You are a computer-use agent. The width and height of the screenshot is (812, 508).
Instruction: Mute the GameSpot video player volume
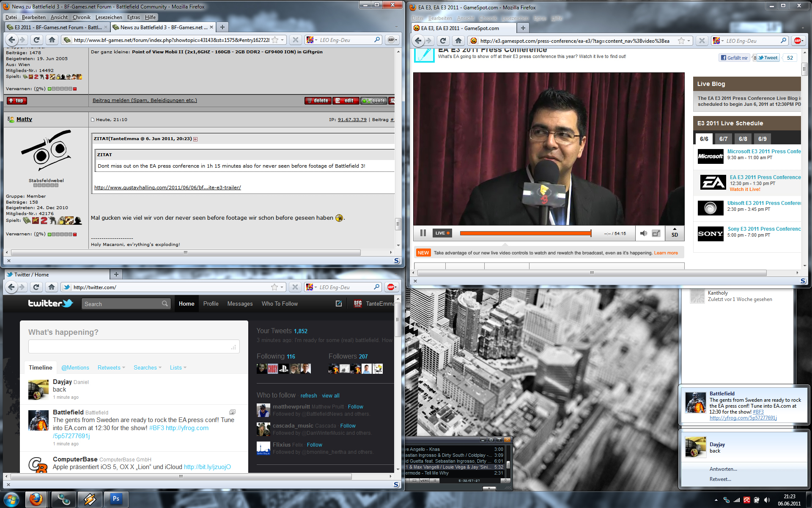pyautogui.click(x=643, y=233)
